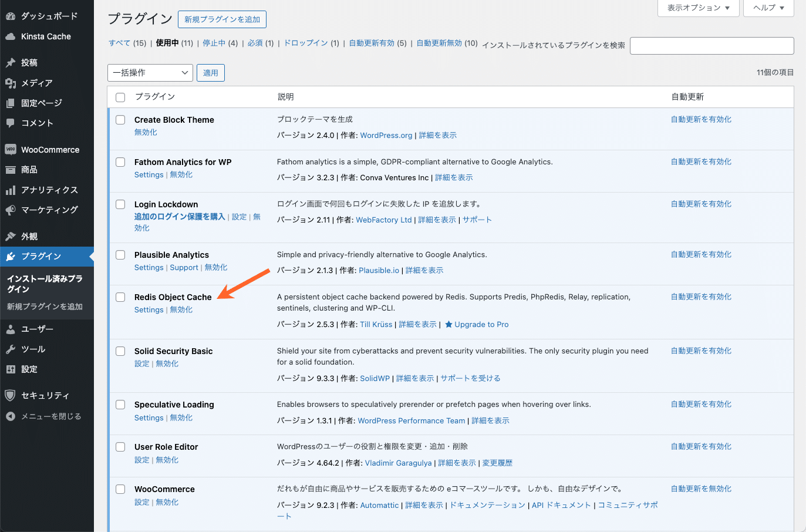Check the Fathom Analytics for WP checkbox
This screenshot has width=806, height=532.
pyautogui.click(x=120, y=162)
